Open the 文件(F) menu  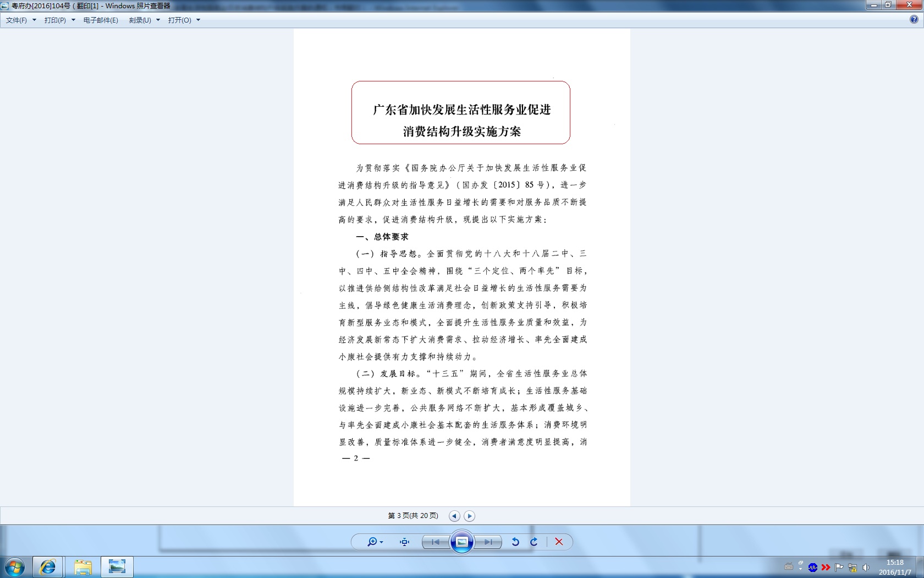click(20, 20)
